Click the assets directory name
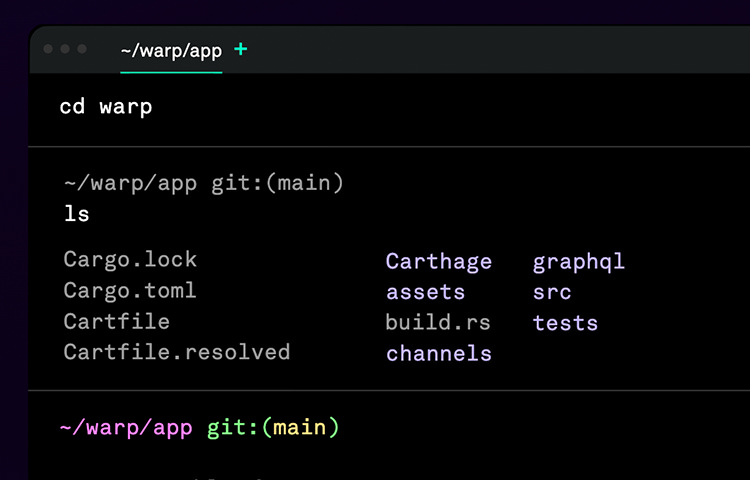Screen dimensions: 750x480 (x=425, y=292)
